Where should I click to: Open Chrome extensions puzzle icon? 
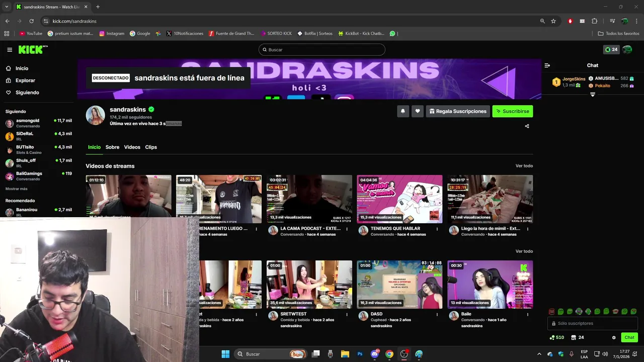[594, 21]
